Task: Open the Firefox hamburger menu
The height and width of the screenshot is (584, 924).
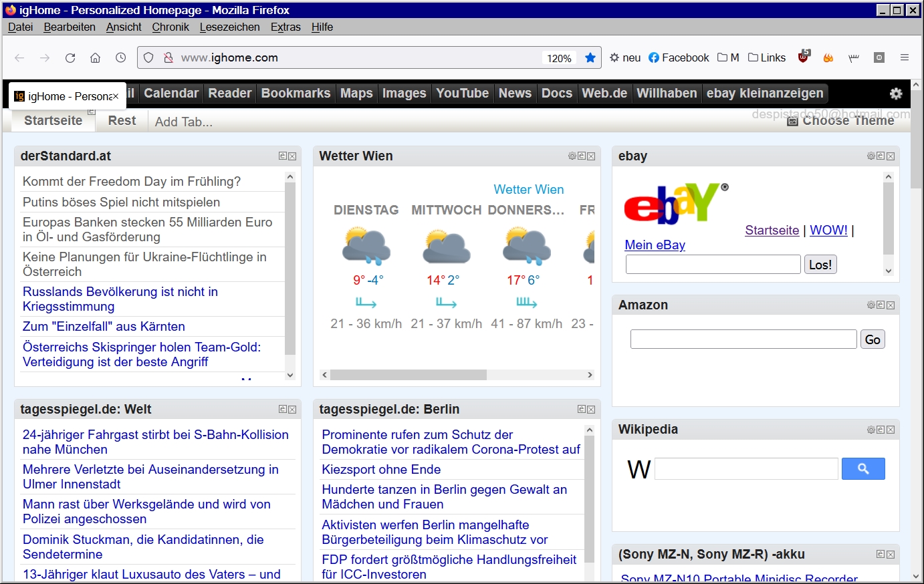Action: click(x=905, y=58)
